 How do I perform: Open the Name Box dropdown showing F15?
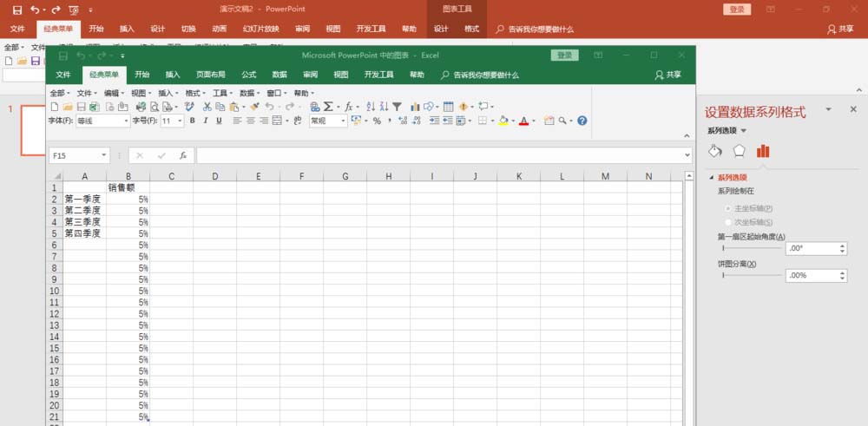(x=104, y=156)
